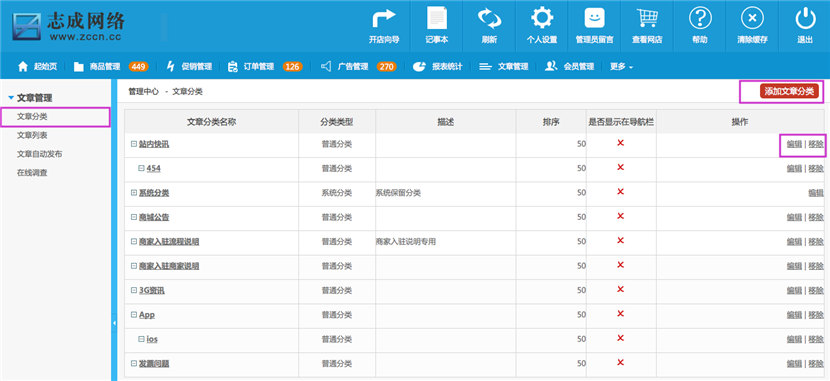The height and width of the screenshot is (381, 830).
Task: Toggle navigation display for 454 row
Action: tap(620, 167)
